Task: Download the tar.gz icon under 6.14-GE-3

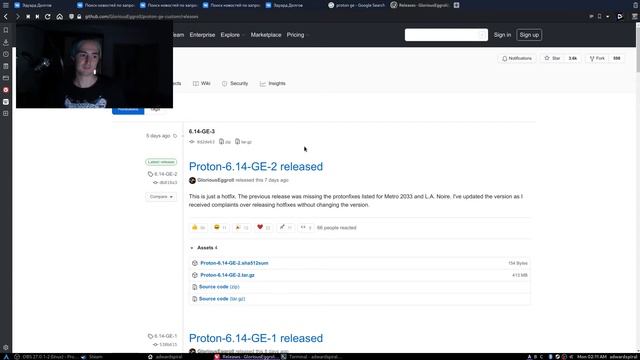Action: click(237, 142)
